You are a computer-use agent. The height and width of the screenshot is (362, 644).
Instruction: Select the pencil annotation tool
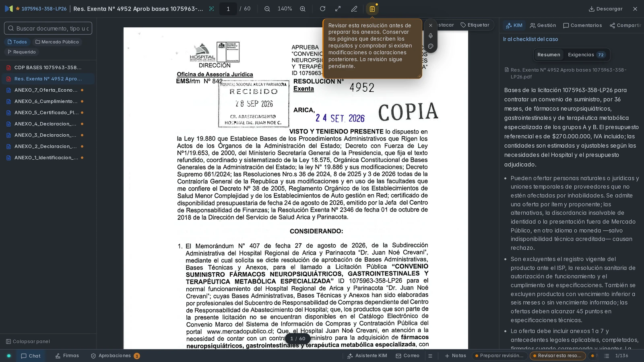354,9
